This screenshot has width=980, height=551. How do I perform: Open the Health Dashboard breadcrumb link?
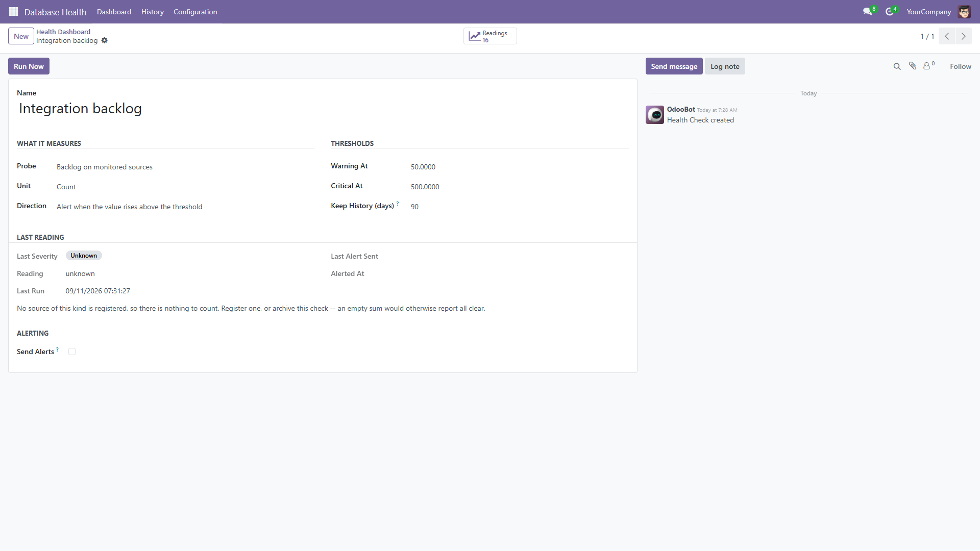(x=63, y=32)
